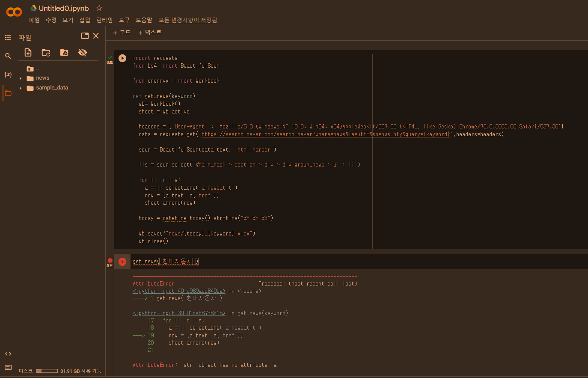Open the code snippets panel
588x378 pixels.
click(x=8, y=354)
